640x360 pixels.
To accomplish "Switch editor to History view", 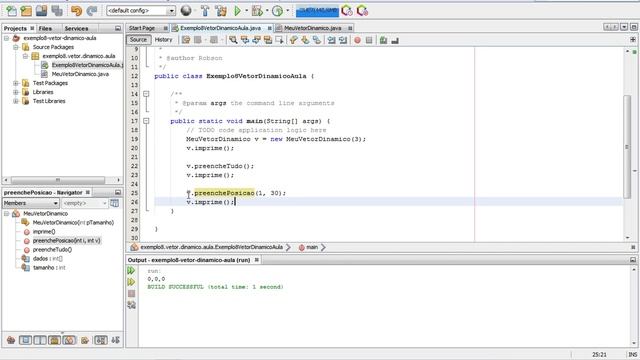I will [x=163, y=40].
